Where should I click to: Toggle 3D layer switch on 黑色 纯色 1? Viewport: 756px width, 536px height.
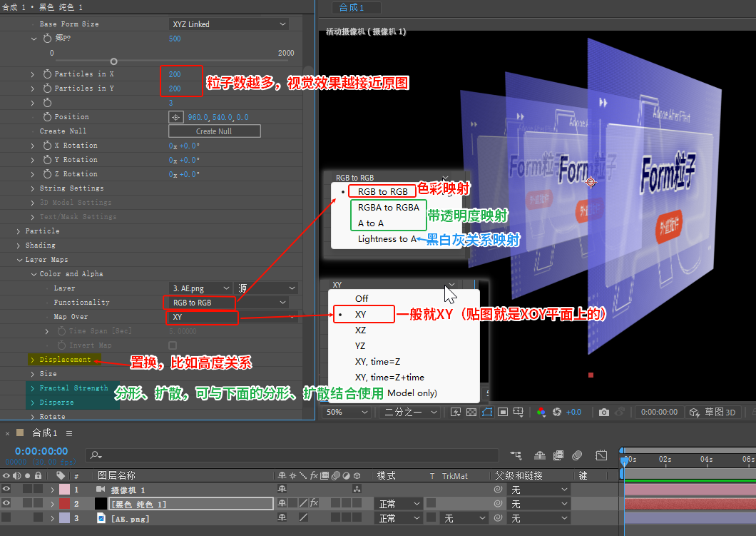point(357,503)
